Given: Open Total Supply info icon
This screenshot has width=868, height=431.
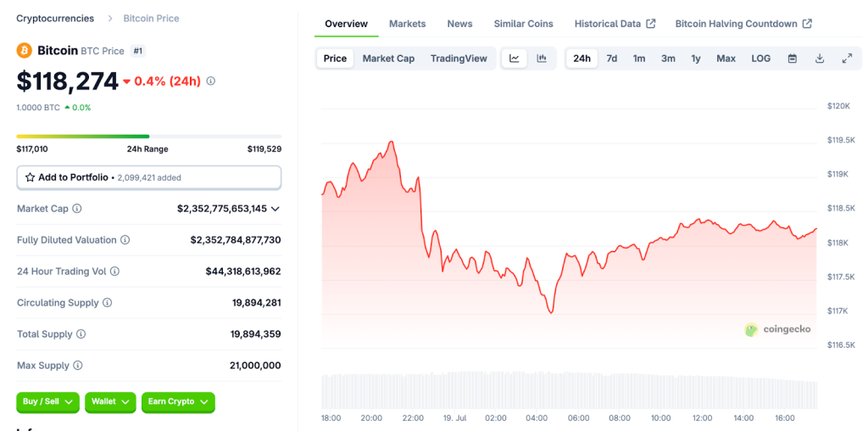Looking at the screenshot, I should tap(81, 334).
